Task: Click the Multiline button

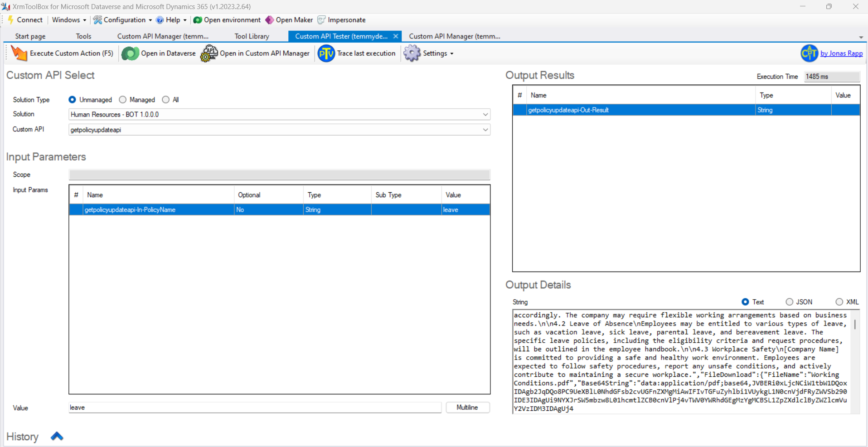Action: coord(467,407)
